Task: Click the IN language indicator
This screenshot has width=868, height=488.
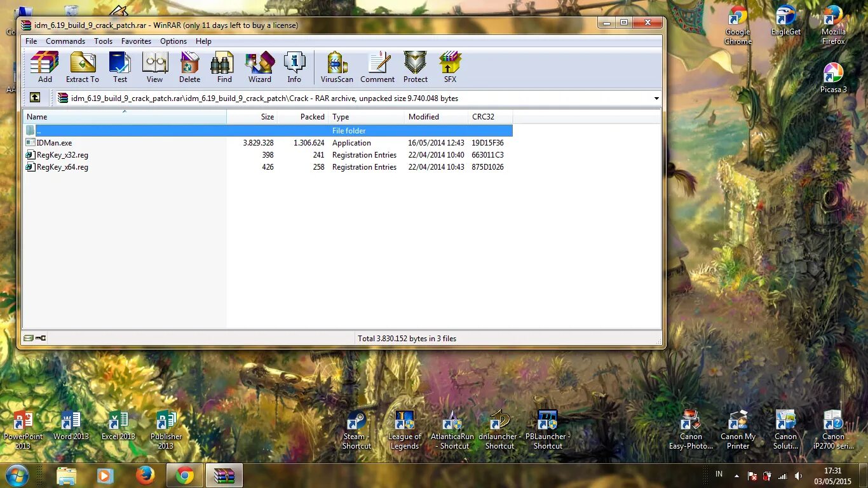Action: (719, 474)
